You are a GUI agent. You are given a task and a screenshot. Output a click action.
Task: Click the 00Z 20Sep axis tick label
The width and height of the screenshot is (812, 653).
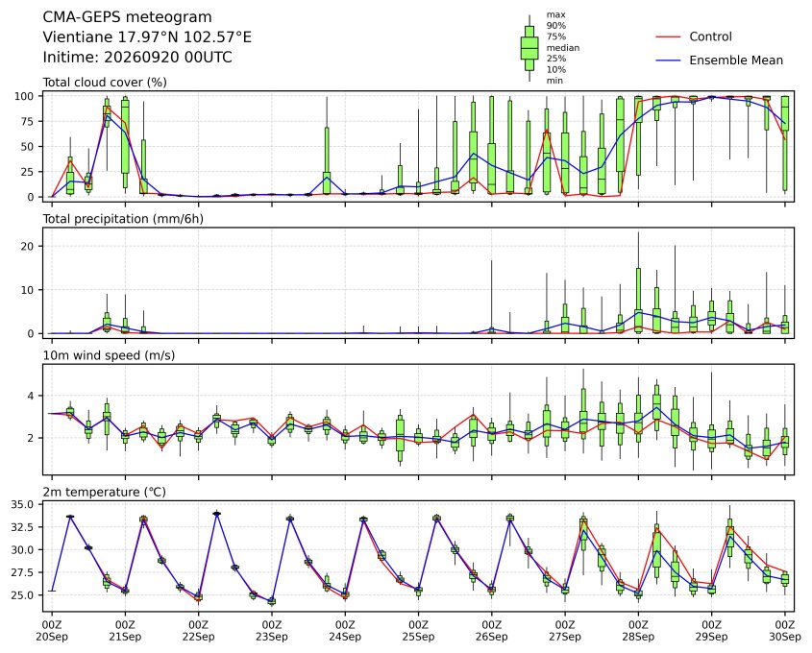pyautogui.click(x=52, y=630)
